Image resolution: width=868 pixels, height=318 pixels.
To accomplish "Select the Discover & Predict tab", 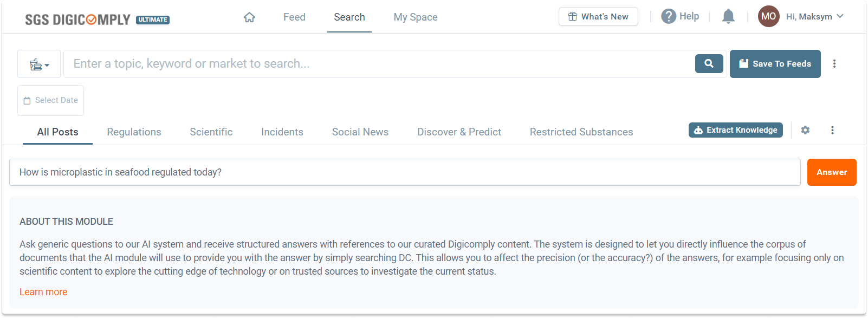I will coord(459,132).
